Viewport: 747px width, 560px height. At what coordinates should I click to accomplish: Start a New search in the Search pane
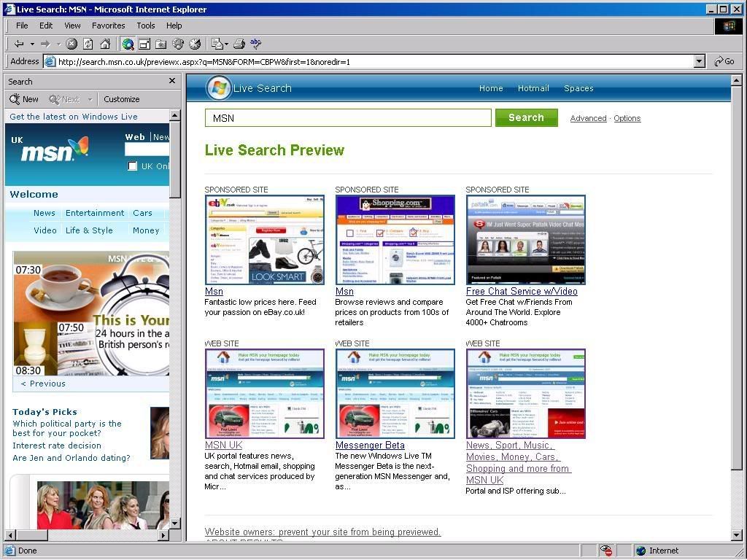(x=24, y=99)
